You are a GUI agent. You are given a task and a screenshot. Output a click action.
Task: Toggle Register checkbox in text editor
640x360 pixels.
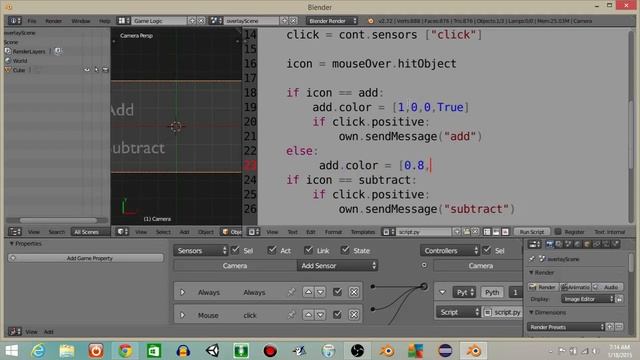558,231
